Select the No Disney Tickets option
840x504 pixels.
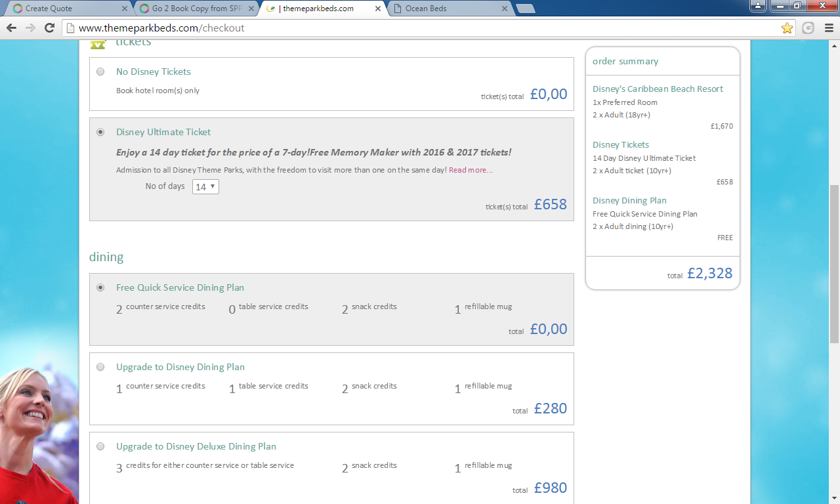point(100,72)
